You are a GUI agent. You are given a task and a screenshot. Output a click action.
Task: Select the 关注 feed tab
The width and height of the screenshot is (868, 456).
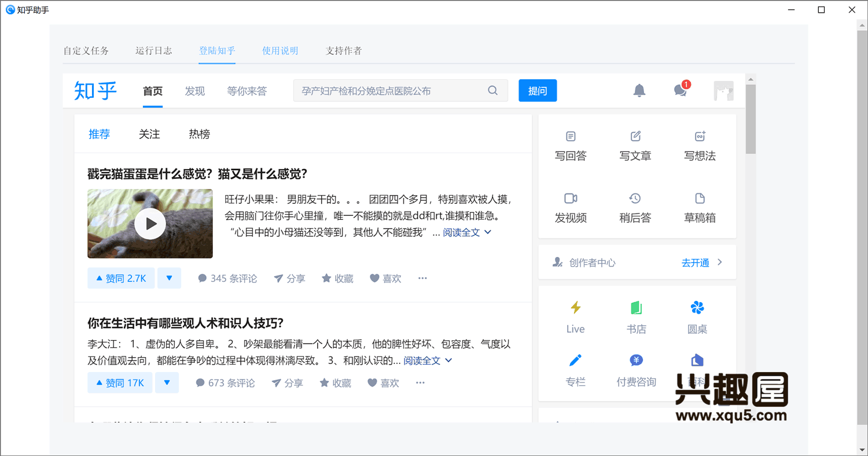(x=149, y=134)
